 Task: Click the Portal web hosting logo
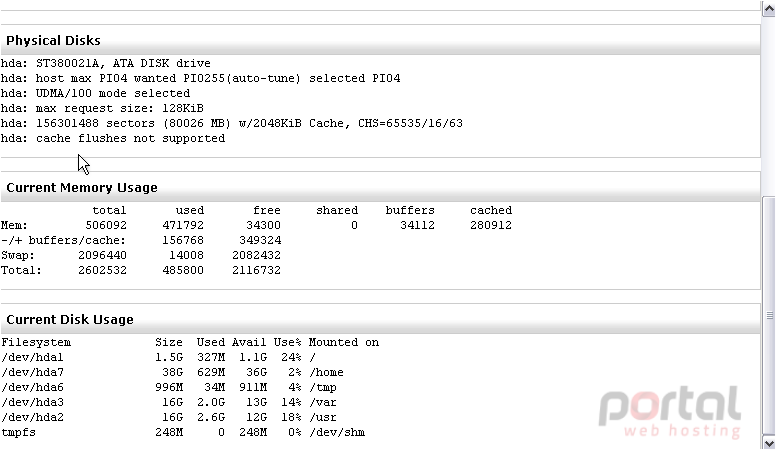[670, 411]
